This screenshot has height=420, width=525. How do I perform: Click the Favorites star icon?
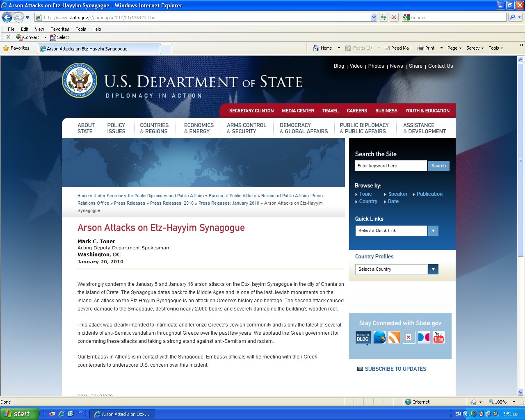[6, 48]
